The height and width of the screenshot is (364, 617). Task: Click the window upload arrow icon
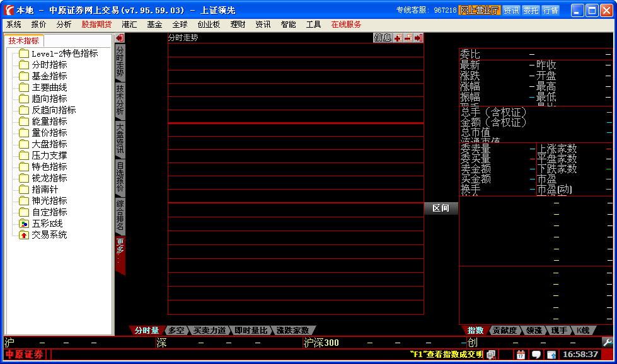pos(551,355)
